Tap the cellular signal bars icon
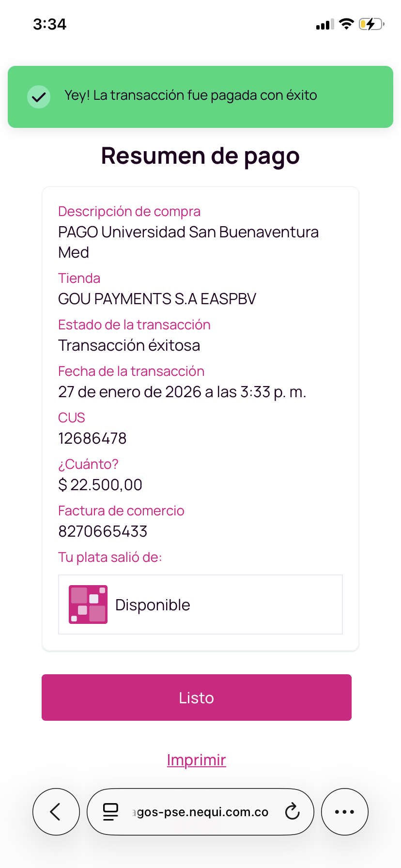 [x=325, y=25]
